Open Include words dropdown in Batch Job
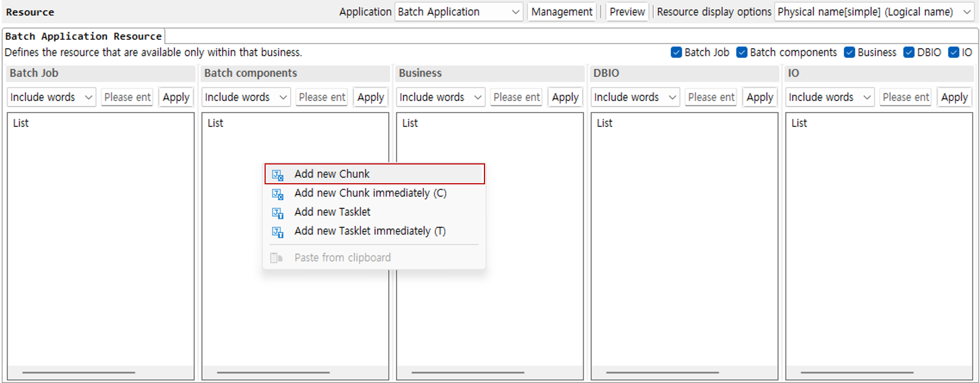The height and width of the screenshot is (383, 980). click(51, 97)
